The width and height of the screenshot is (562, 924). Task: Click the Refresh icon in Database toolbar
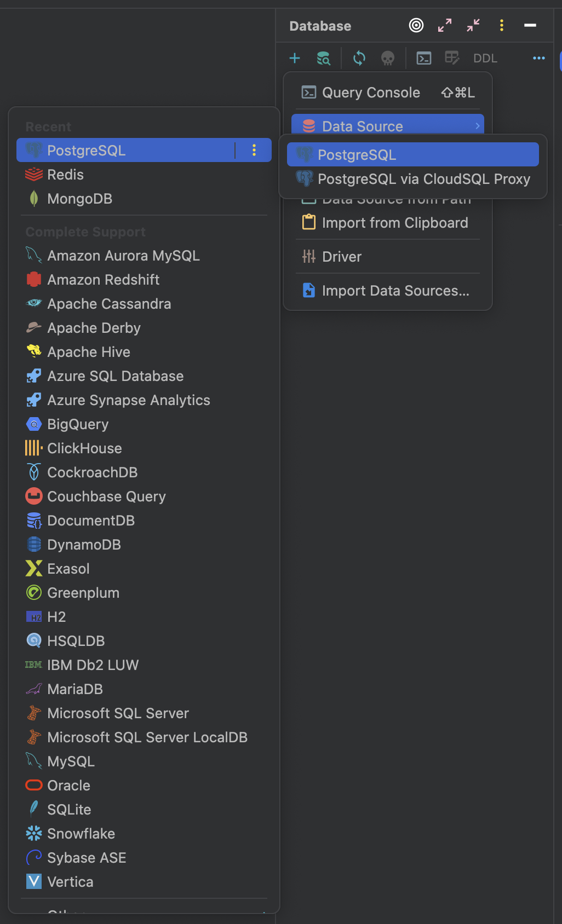tap(359, 58)
